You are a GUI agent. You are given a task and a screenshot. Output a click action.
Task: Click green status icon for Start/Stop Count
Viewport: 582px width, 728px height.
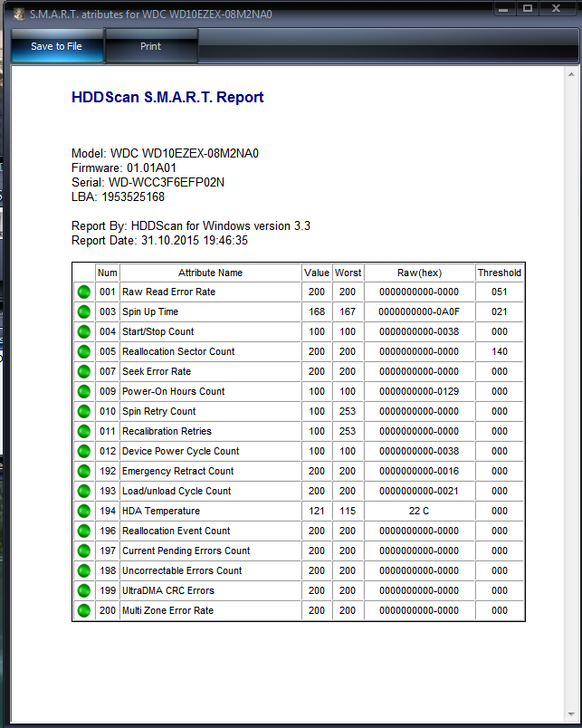[x=84, y=332]
